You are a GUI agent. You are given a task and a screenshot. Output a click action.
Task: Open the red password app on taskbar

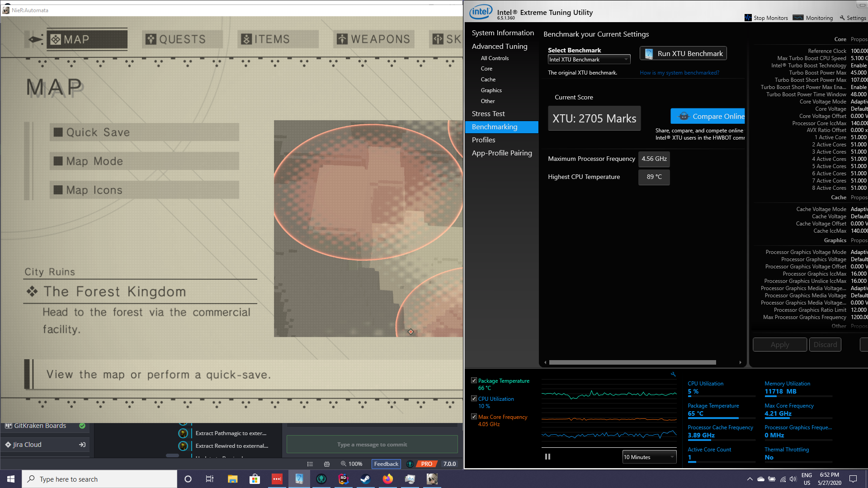tap(277, 479)
